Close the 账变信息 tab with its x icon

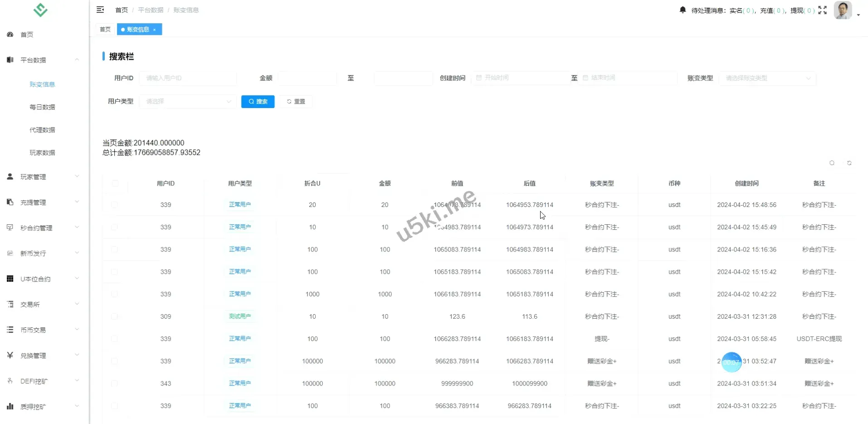(155, 30)
